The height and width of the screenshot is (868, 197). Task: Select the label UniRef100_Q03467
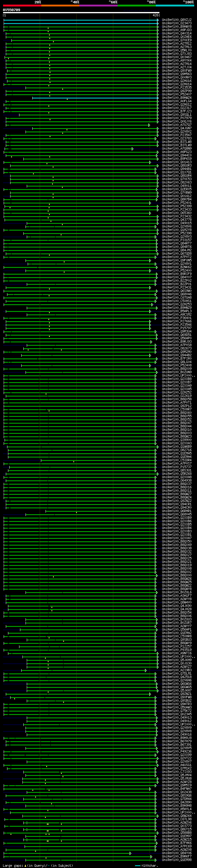(177, 57)
